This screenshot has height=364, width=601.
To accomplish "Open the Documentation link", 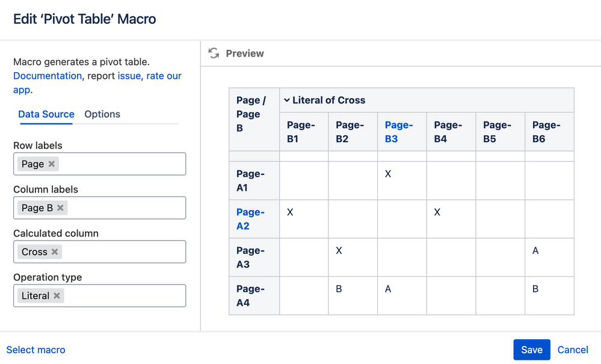I will point(48,76).
